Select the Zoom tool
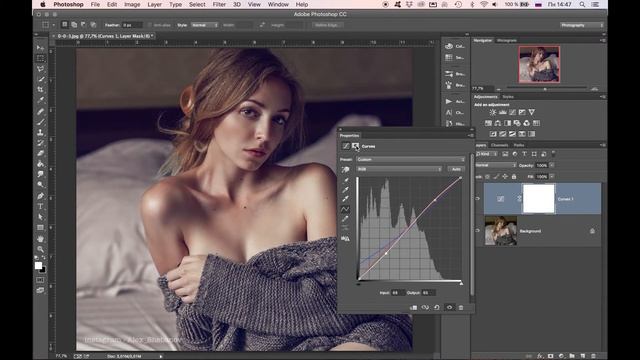The image size is (640, 360). (x=40, y=249)
